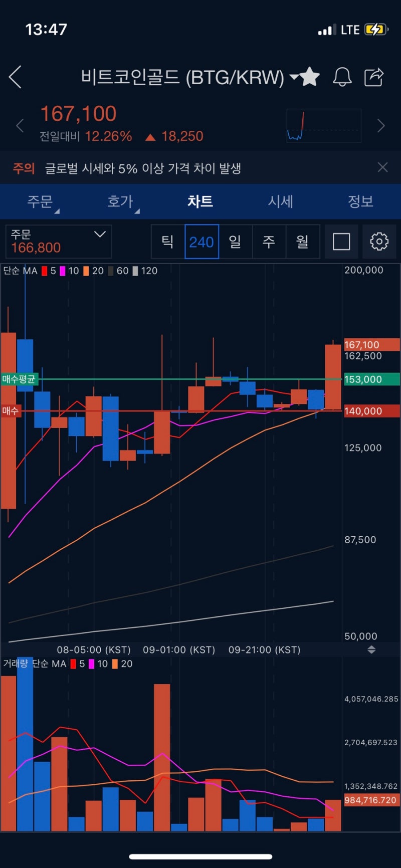Tap the orange MA 20 swatch

pos(86,271)
